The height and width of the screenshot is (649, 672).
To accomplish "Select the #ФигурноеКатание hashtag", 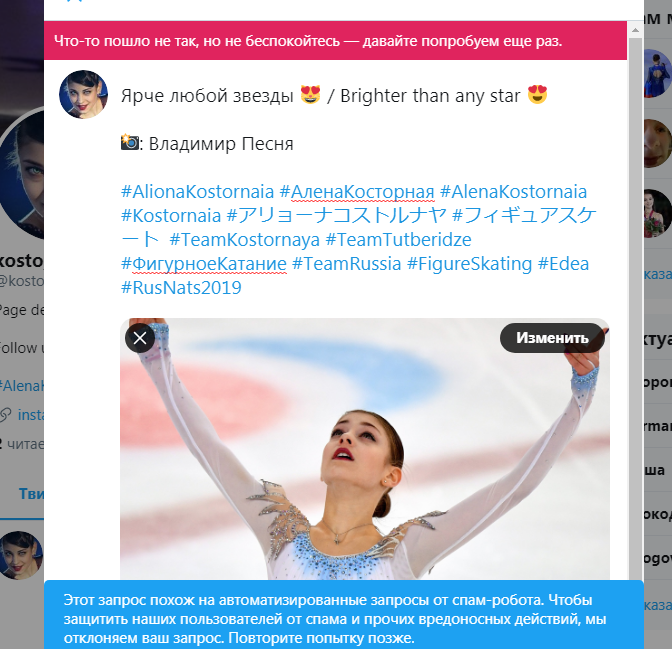I will (x=204, y=264).
